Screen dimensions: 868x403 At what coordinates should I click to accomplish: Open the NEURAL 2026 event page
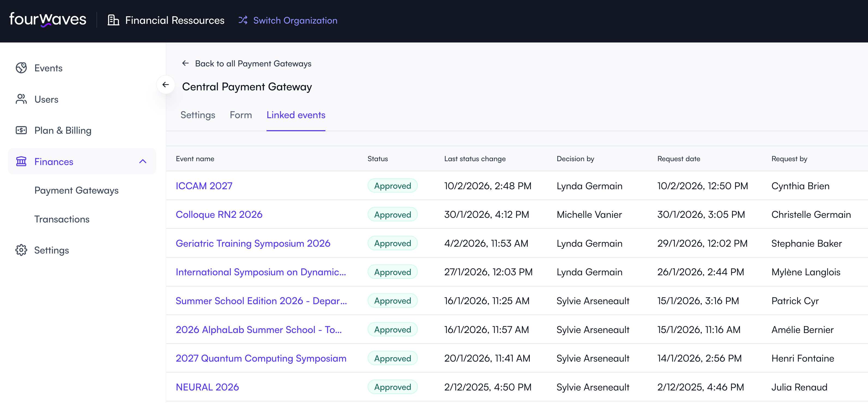coord(207,387)
